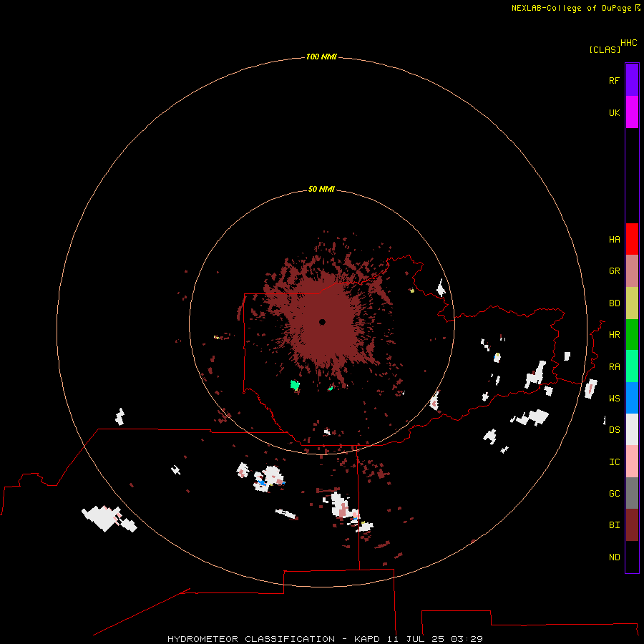Click the WS legend label
Viewport: 644px width, 644px height.
[x=614, y=398]
